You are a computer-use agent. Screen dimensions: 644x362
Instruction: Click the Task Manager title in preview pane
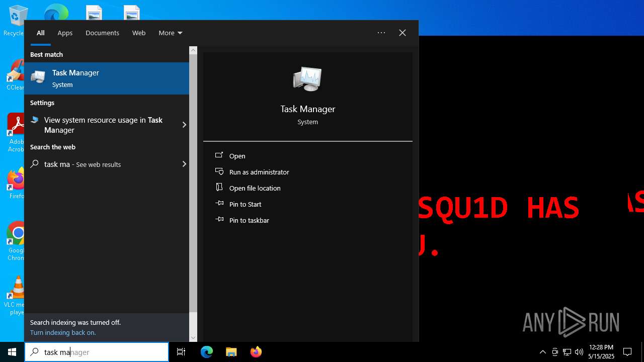(x=307, y=109)
